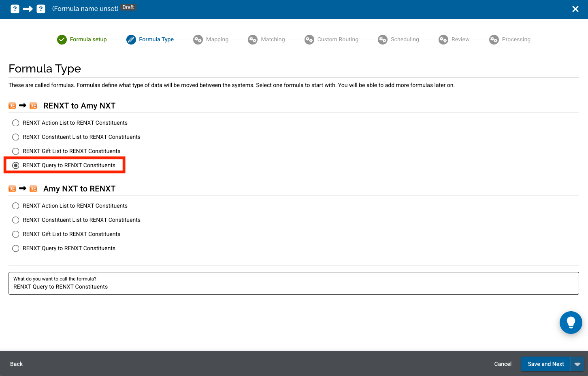Select RENXT Constituent List under Amy NXT to RENXT

16,220
